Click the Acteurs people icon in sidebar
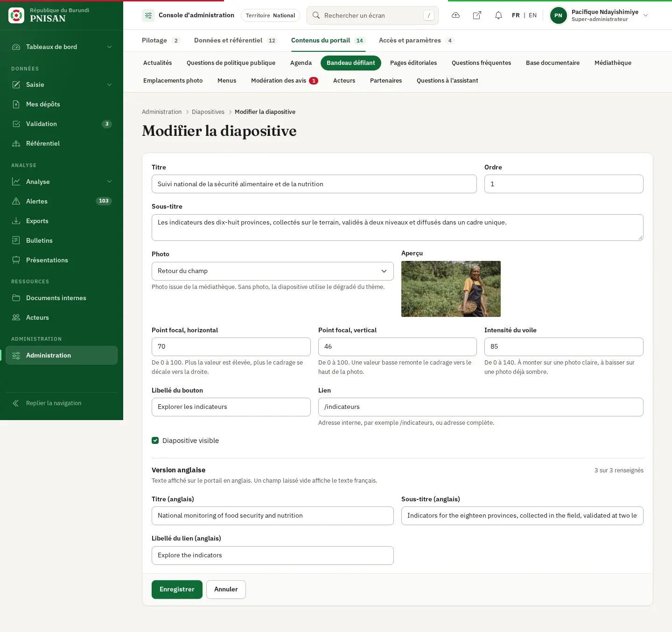672x632 pixels. (x=16, y=317)
